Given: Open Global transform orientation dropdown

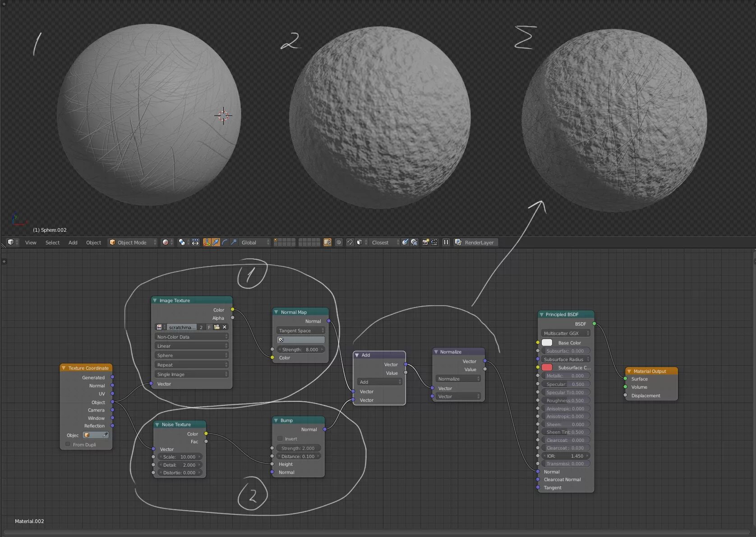Looking at the screenshot, I should (x=254, y=242).
